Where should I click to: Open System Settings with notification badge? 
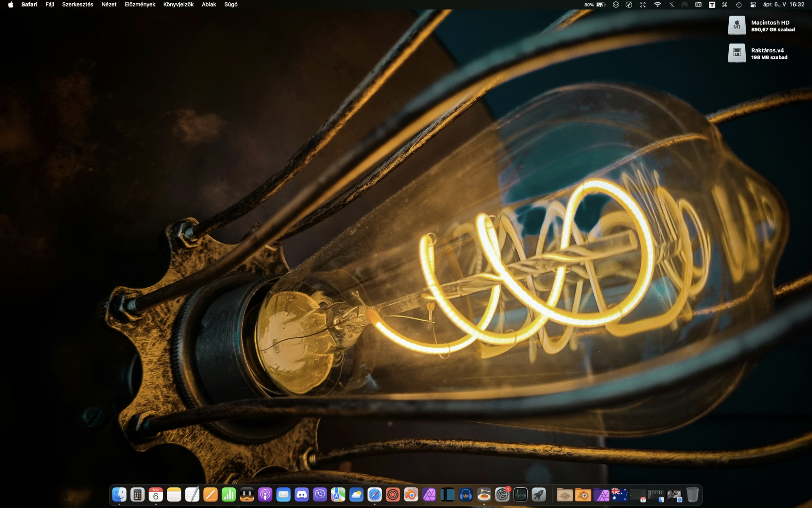point(502,495)
